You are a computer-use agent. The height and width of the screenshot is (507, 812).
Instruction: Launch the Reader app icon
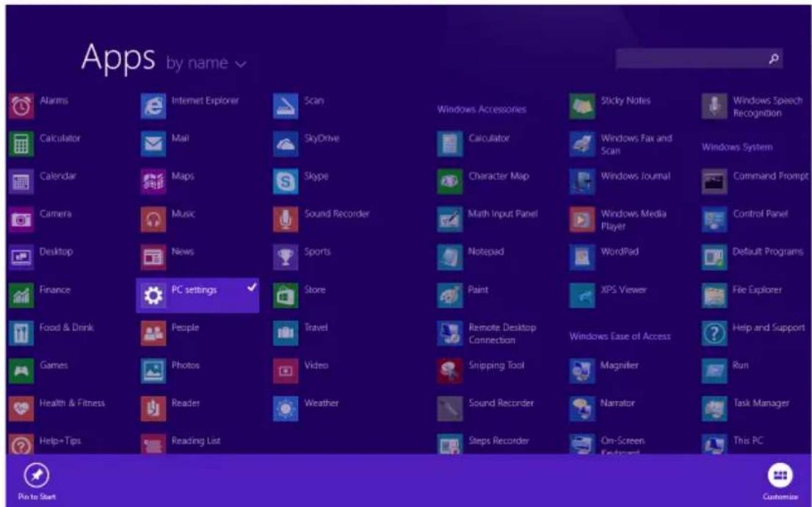pyautogui.click(x=153, y=409)
